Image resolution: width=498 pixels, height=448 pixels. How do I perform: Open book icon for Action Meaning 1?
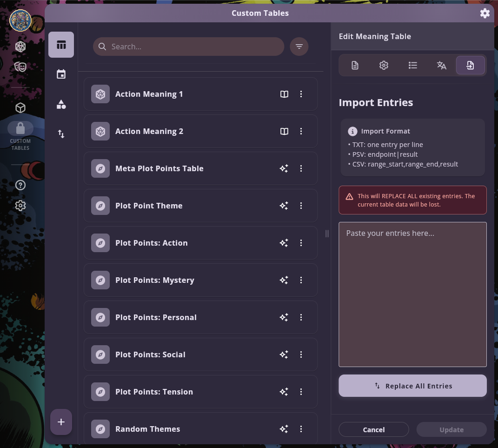284,94
